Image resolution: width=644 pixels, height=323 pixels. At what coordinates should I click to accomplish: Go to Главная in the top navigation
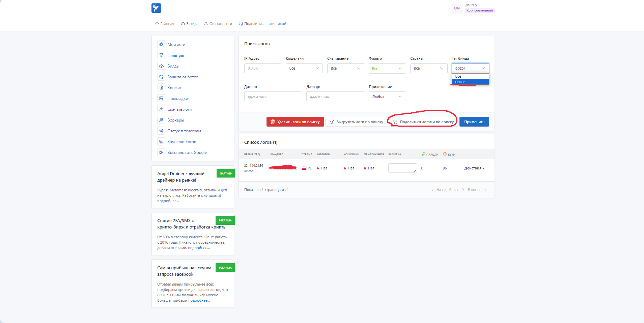tap(164, 24)
